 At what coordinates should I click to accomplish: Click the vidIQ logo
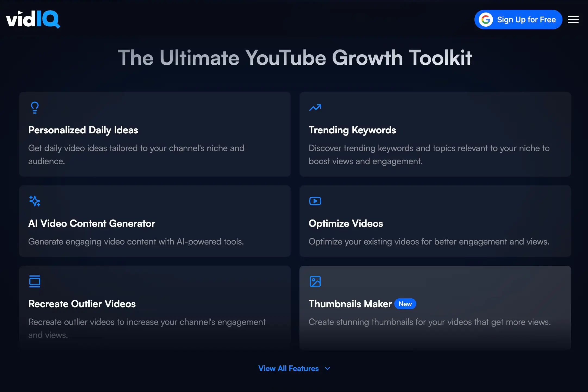pos(33,19)
